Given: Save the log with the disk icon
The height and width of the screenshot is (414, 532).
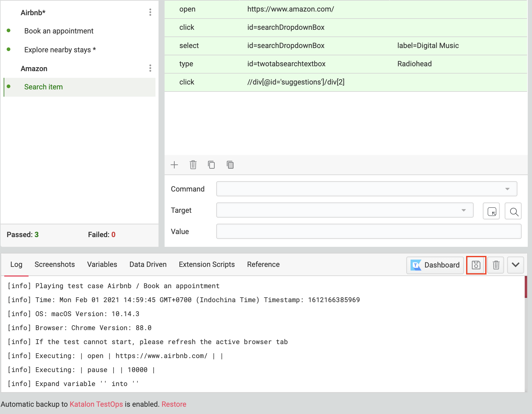Looking at the screenshot, I should click(476, 265).
